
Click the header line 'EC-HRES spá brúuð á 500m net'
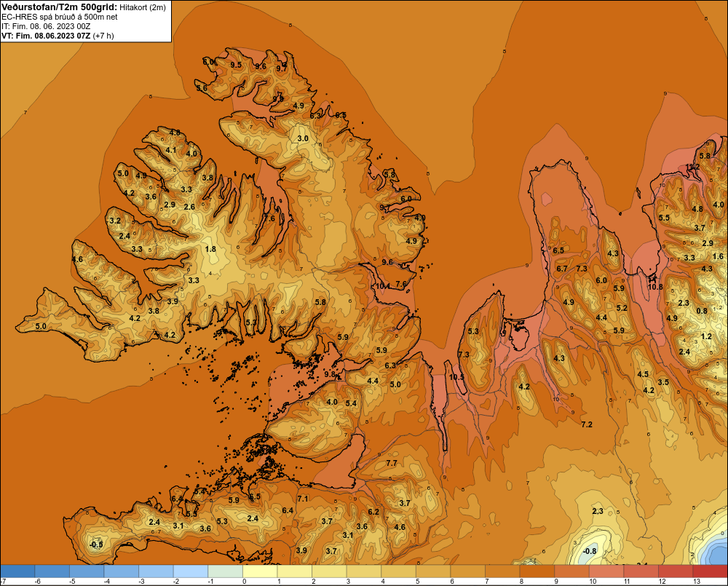click(60, 17)
